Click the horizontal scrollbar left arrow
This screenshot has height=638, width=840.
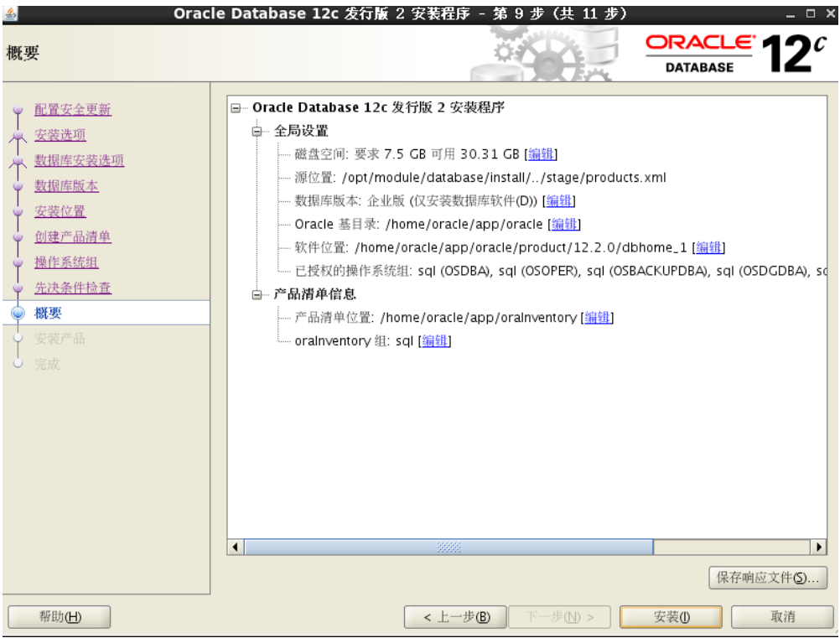click(x=236, y=547)
